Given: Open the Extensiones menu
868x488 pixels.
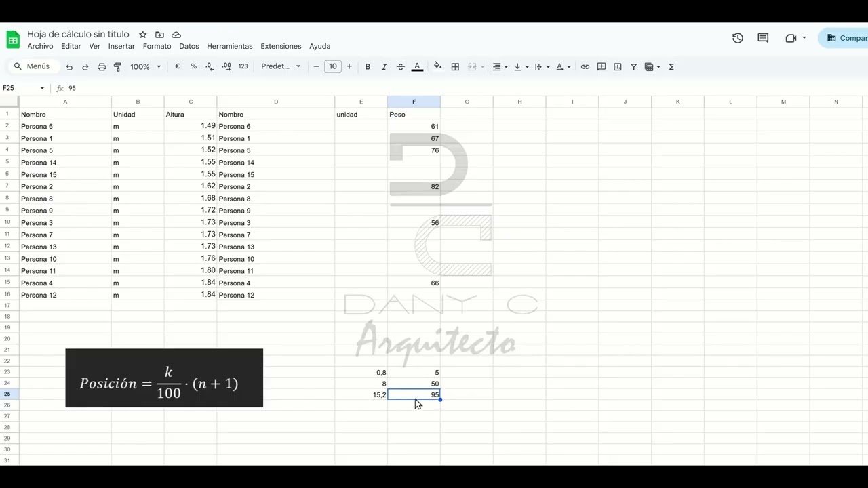Looking at the screenshot, I should (281, 46).
